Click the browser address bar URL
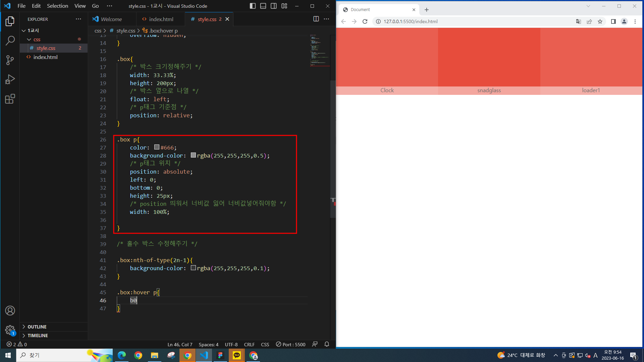Screen dimensions: 644x362 click(x=411, y=21)
